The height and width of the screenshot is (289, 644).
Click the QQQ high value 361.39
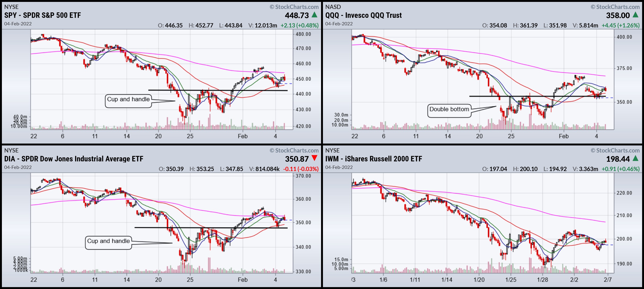click(x=528, y=26)
